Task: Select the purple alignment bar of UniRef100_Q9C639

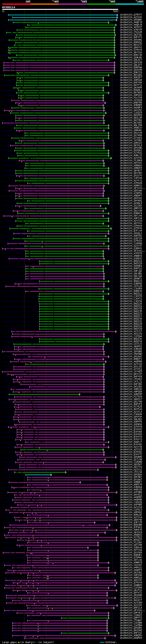Action: click(59, 63)
